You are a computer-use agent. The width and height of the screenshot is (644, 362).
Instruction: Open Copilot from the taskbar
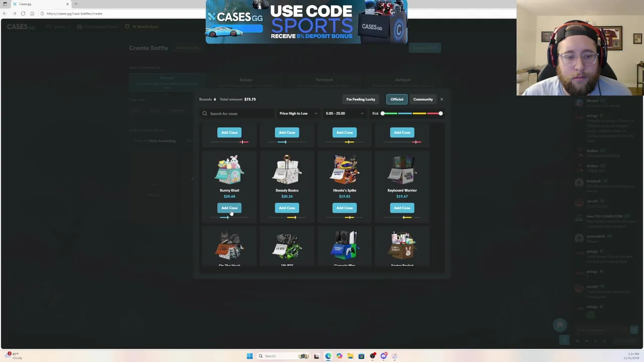click(339, 356)
